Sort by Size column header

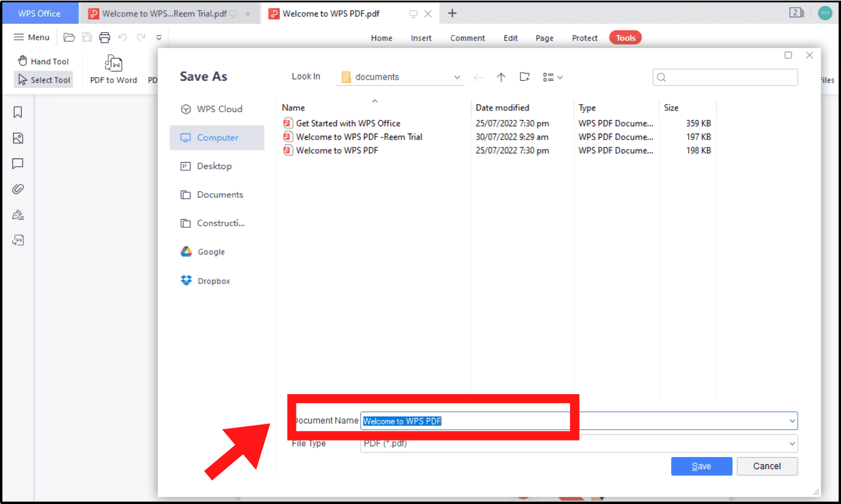point(671,107)
